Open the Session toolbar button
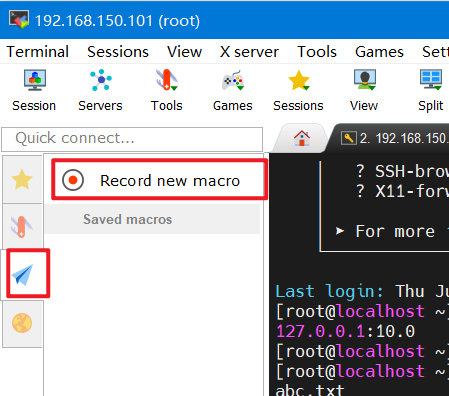The width and height of the screenshot is (449, 396). pyautogui.click(x=34, y=90)
